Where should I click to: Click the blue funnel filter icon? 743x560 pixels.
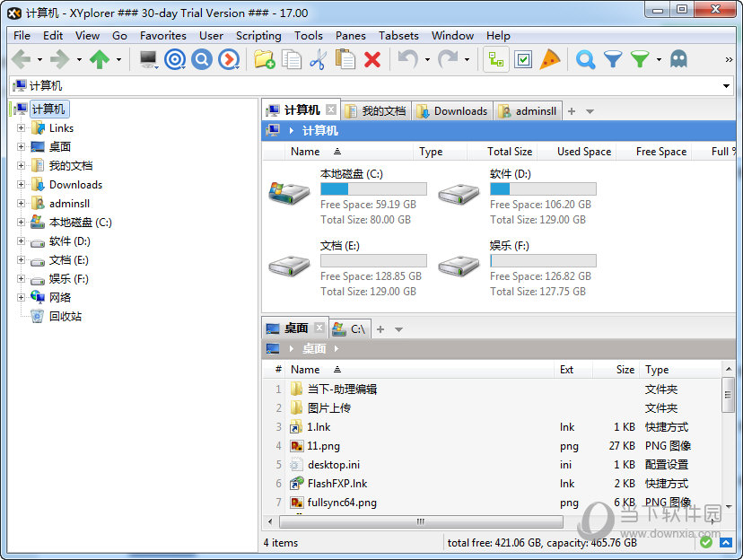click(613, 59)
